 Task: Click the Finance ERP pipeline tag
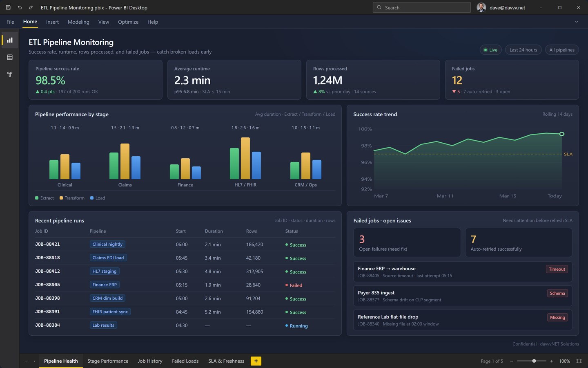pos(105,285)
